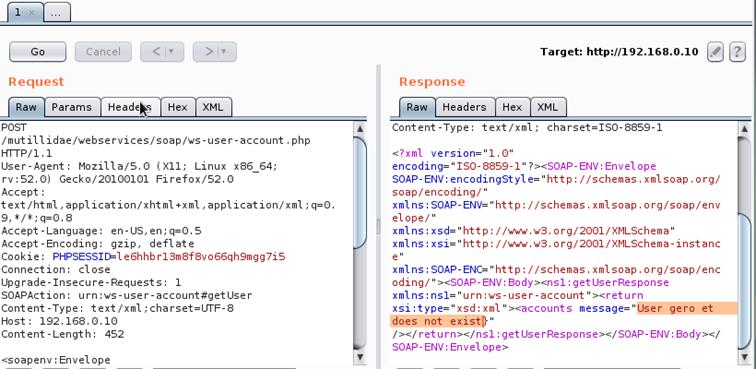Switch to the Response Headers tab
Viewport: 756px width, 369px height.
coord(464,107)
